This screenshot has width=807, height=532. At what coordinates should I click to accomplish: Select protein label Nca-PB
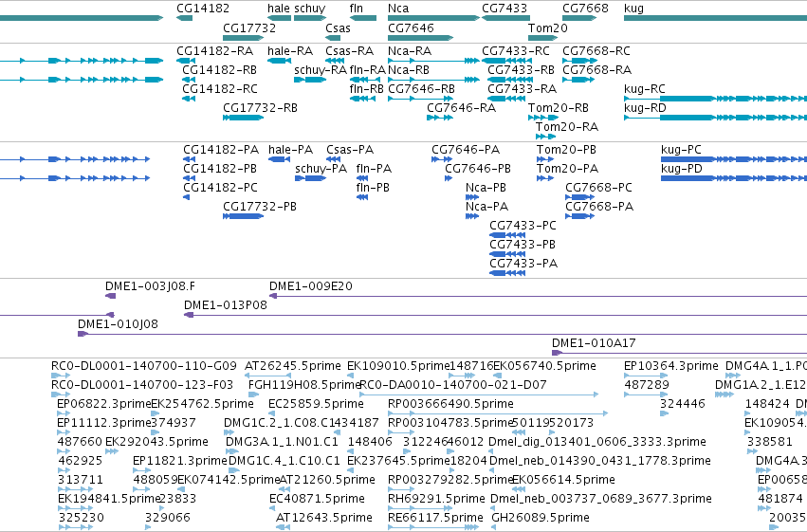tap(486, 188)
